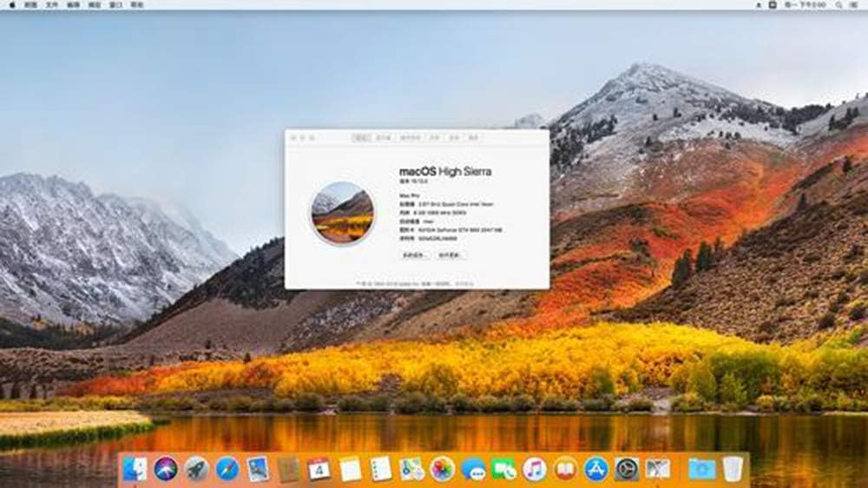Open the 文件 (File) menu
Screen dimensions: 868x488
coord(52,4)
